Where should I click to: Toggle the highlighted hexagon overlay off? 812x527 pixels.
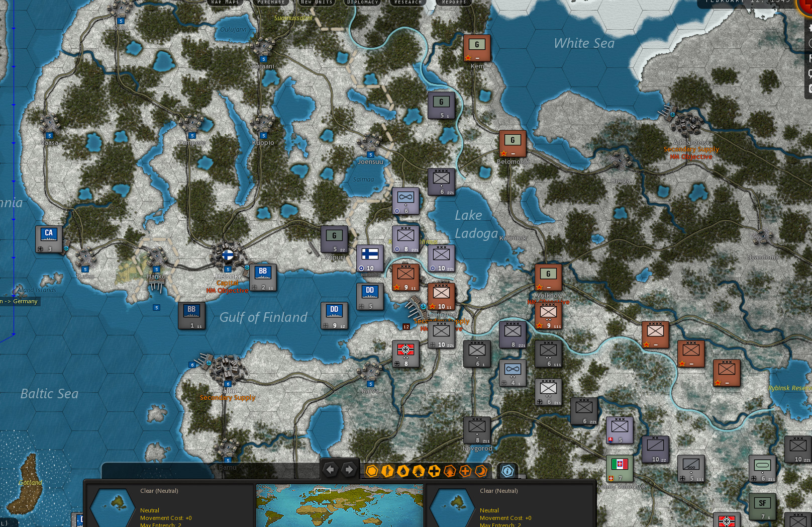pyautogui.click(x=372, y=471)
